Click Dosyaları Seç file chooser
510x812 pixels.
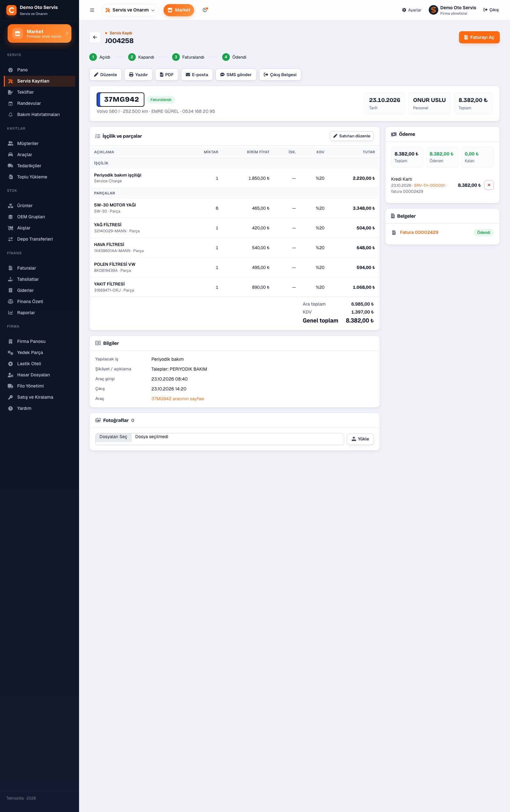click(x=113, y=437)
